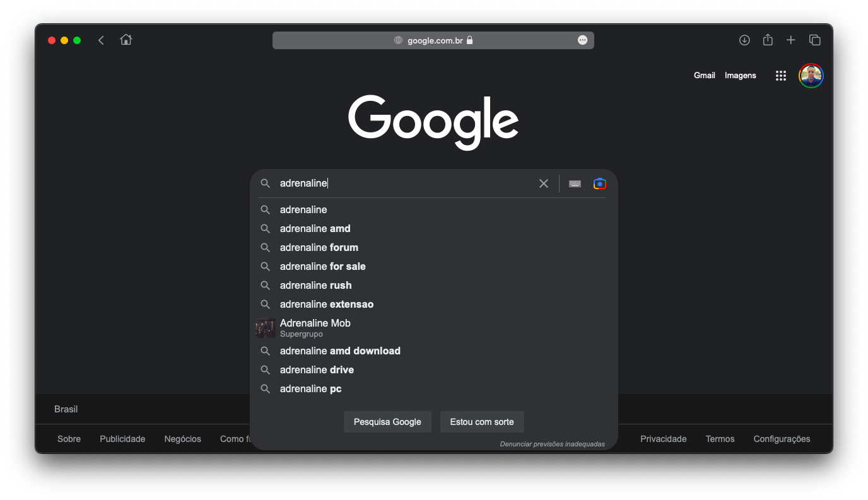Viewport: 868px width, 500px height.
Task: Click the 'Estou com sorte' button
Action: pyautogui.click(x=482, y=422)
